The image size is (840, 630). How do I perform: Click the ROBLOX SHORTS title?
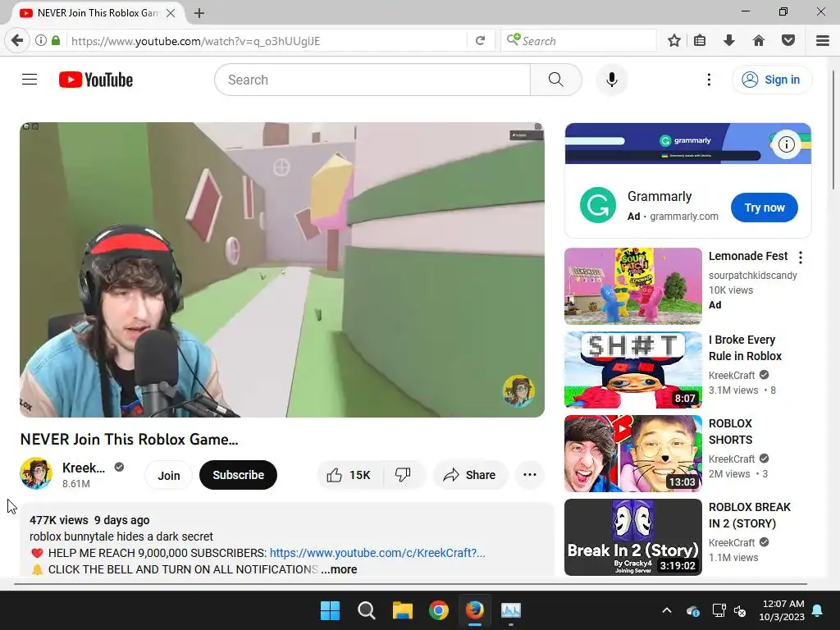pos(731,431)
